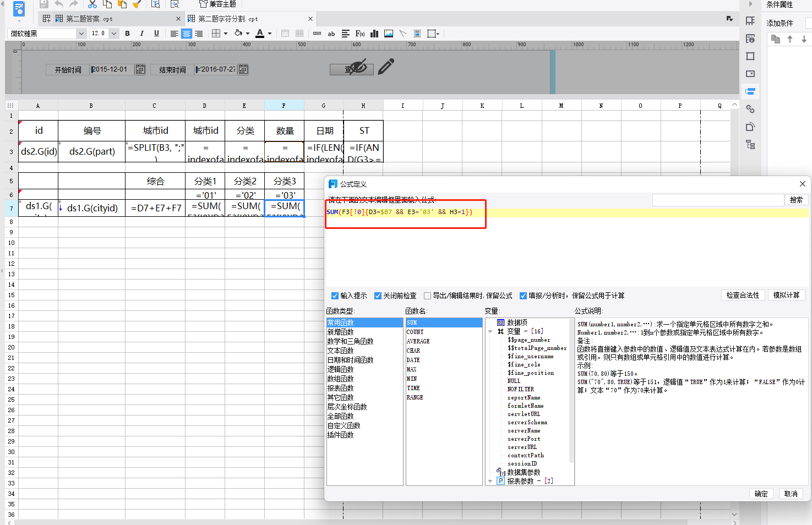Choose COUNT in function name list
This screenshot has width=812, height=525.
(x=415, y=332)
